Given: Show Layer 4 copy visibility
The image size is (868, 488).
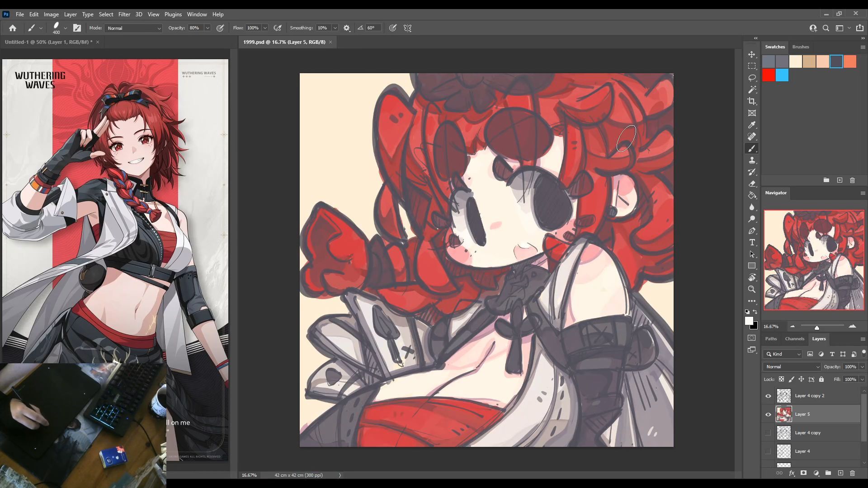Looking at the screenshot, I should click(768, 433).
